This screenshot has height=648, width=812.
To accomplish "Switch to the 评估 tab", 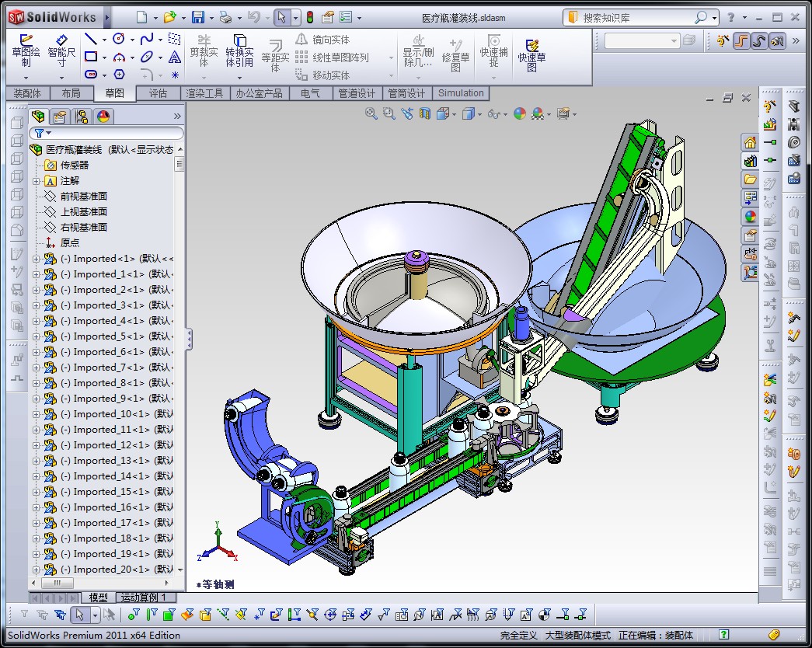I will point(158,93).
